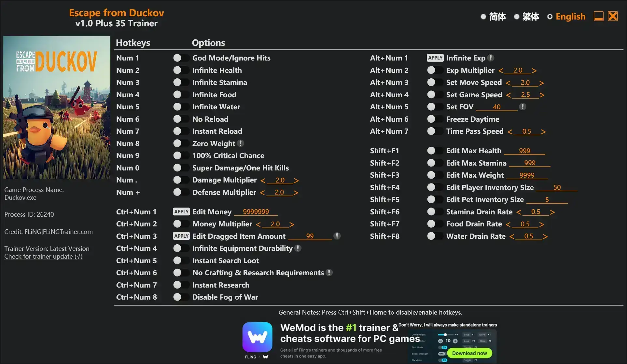Click the WeMod app logo icon

[257, 337]
